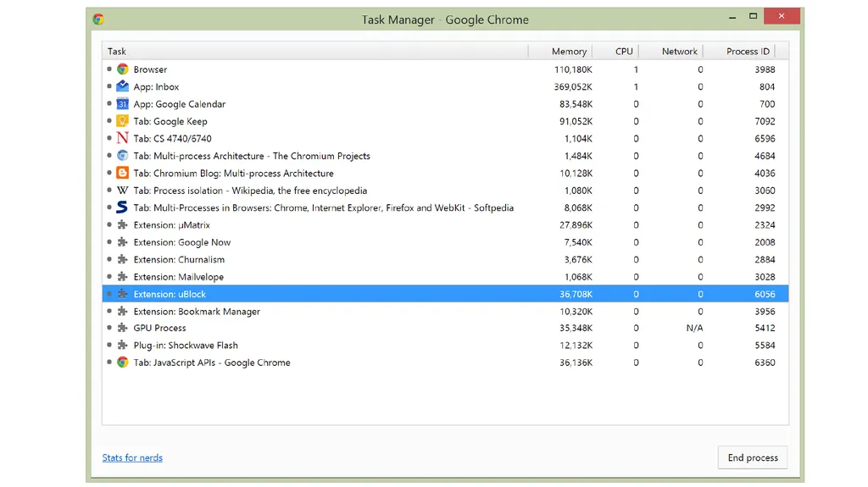Screen dimensions: 868x487
Task: Select the JavaScript APIs - Google Chrome row
Action: 445,362
